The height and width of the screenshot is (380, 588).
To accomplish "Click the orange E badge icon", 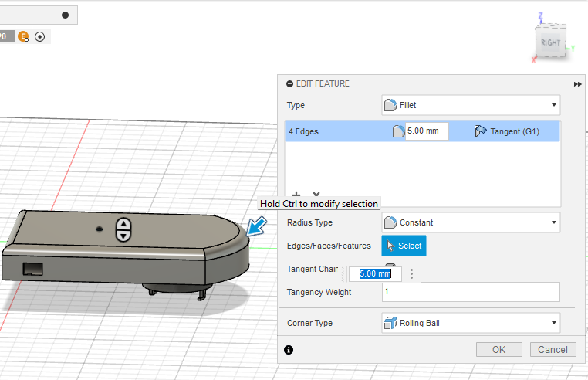I will (x=23, y=36).
